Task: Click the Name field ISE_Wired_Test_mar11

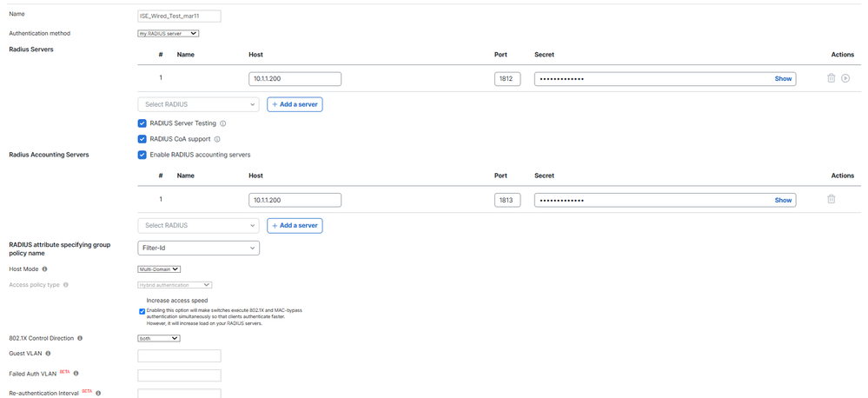Action: (x=179, y=16)
